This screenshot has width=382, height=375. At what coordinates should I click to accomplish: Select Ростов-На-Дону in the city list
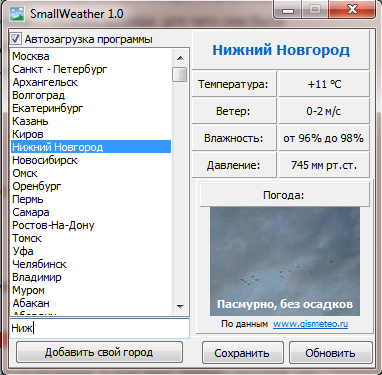pos(91,225)
